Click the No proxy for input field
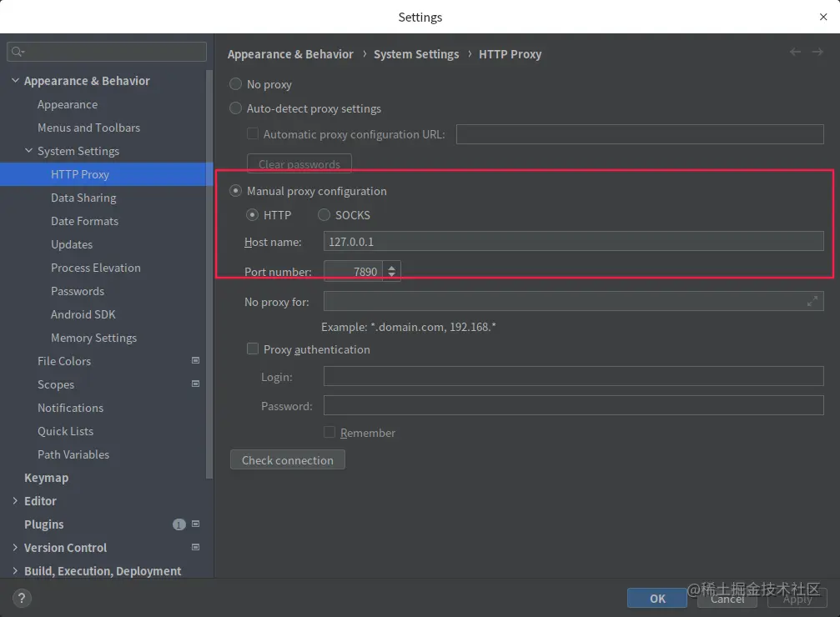The width and height of the screenshot is (840, 617). 573,301
